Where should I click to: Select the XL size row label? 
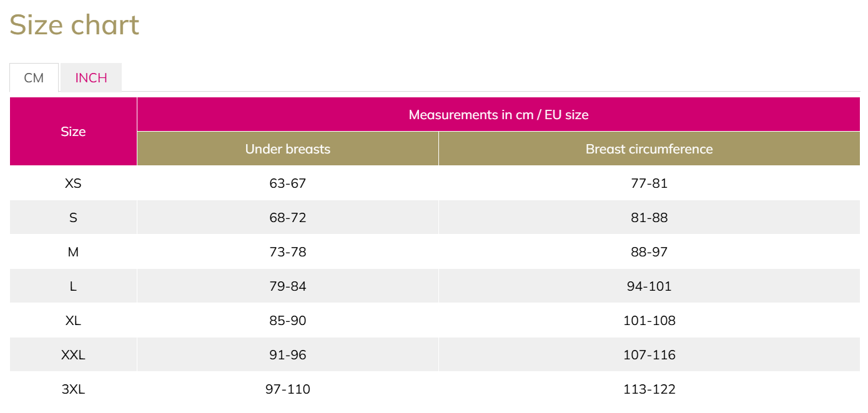click(73, 321)
